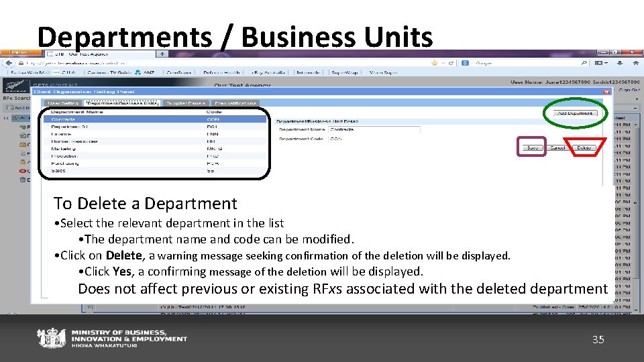644x362 pixels.
Task: Select the Human Resources department row
Action: coord(155,141)
